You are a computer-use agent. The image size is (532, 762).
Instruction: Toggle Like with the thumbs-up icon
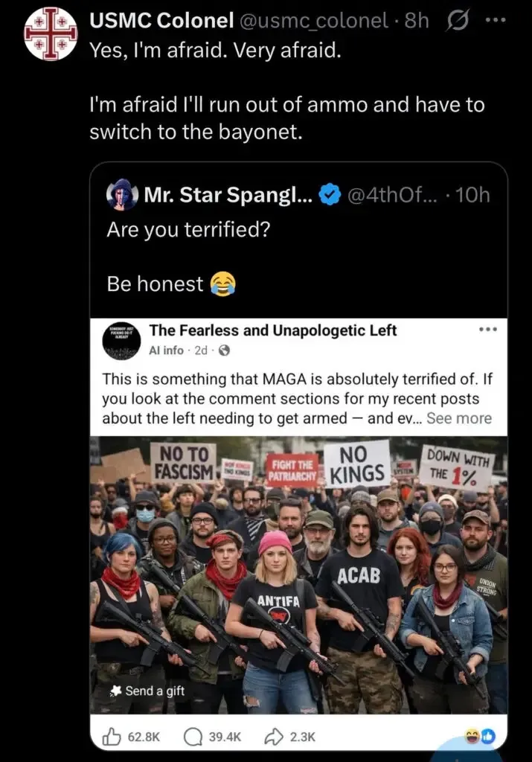(112, 736)
